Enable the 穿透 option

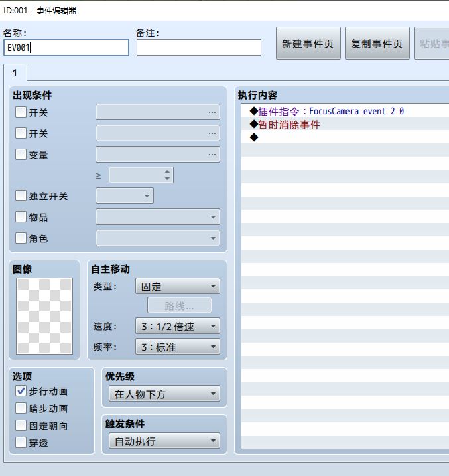pos(21,442)
